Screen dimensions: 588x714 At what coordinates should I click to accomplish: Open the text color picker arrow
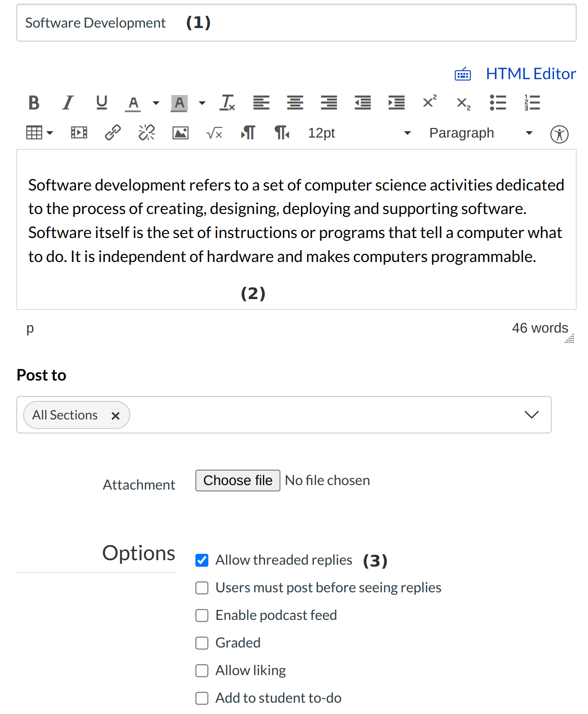coord(156,103)
